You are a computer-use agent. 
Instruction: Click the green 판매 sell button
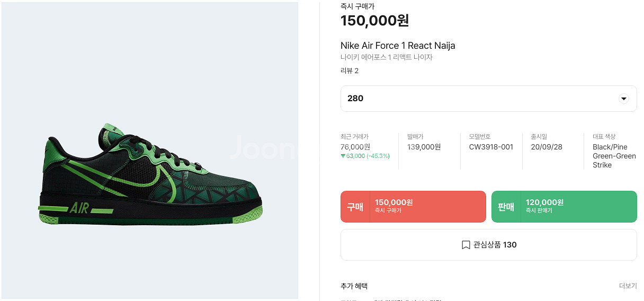click(x=564, y=207)
